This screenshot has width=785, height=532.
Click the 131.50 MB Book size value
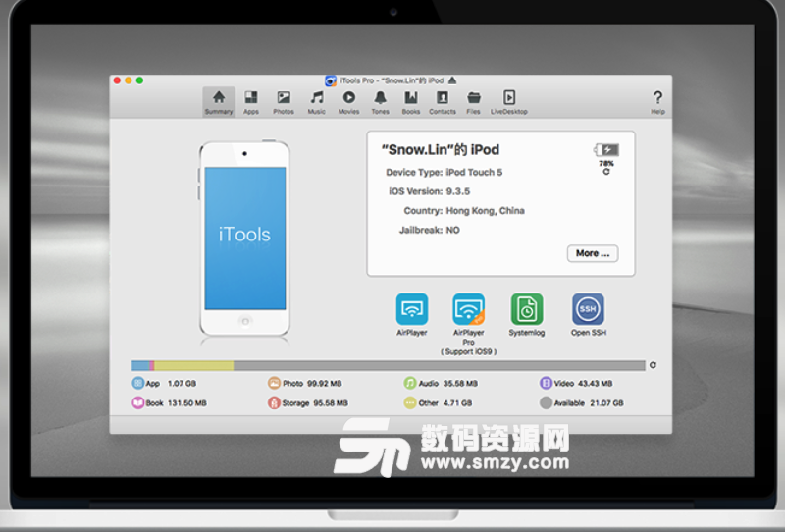[186, 402]
